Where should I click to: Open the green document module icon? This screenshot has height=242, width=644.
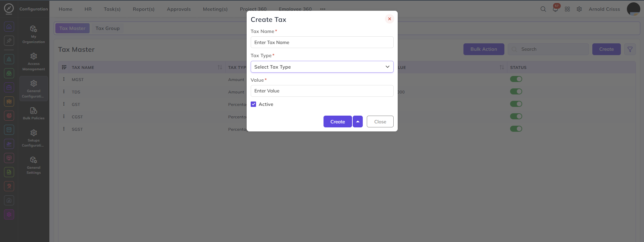[x=9, y=172]
